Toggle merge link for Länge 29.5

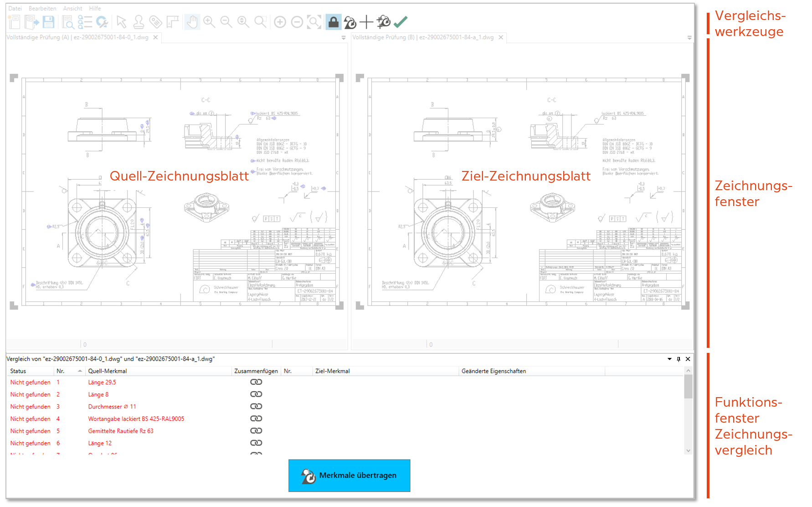256,382
